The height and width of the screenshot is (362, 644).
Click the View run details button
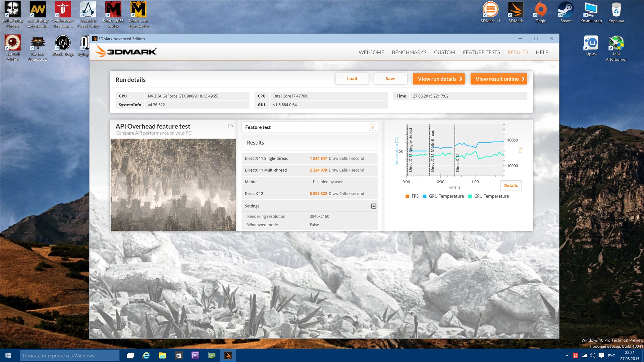coord(439,79)
